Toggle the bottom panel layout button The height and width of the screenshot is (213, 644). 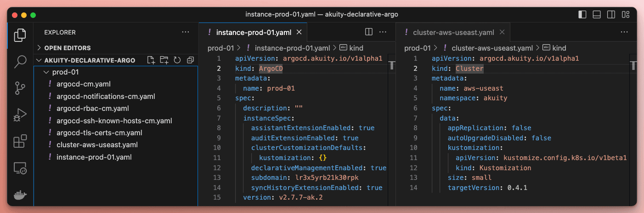click(597, 14)
